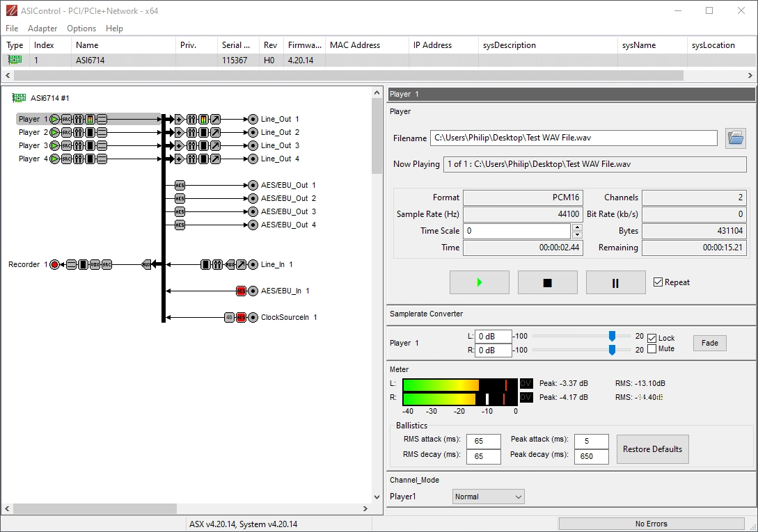Open Player 4 volume faders node

point(79,159)
